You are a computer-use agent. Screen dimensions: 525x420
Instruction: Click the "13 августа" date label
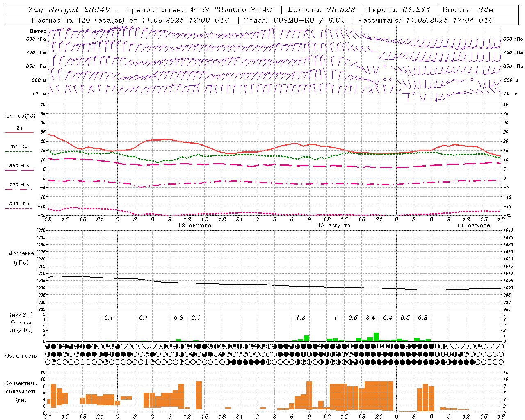(334, 226)
